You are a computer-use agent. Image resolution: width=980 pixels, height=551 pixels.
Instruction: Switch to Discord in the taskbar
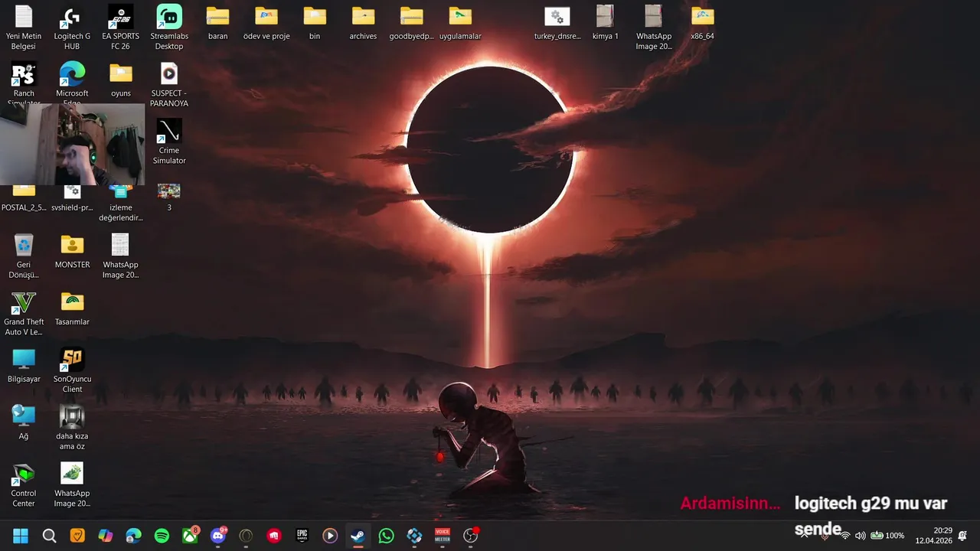218,535
